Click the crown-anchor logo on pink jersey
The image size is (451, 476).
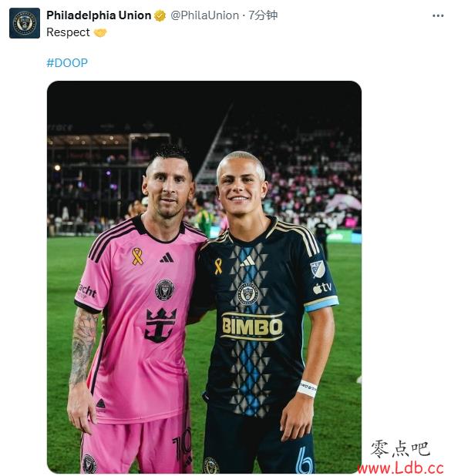point(160,325)
